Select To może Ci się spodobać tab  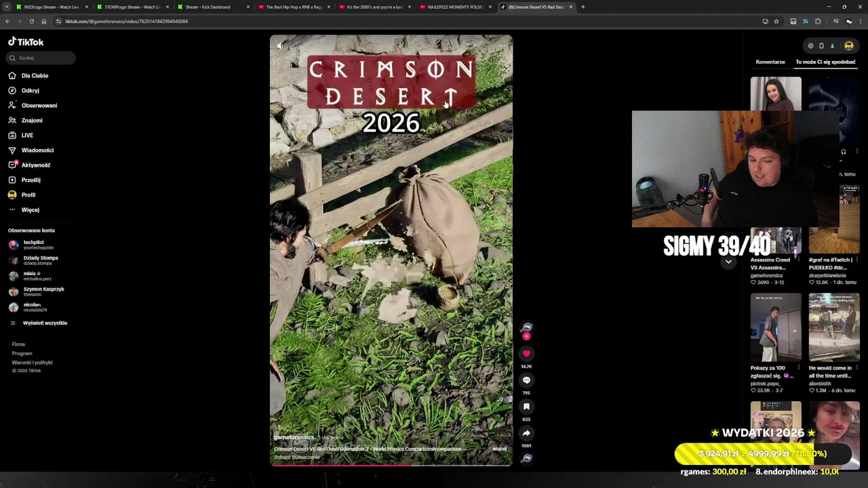(825, 62)
